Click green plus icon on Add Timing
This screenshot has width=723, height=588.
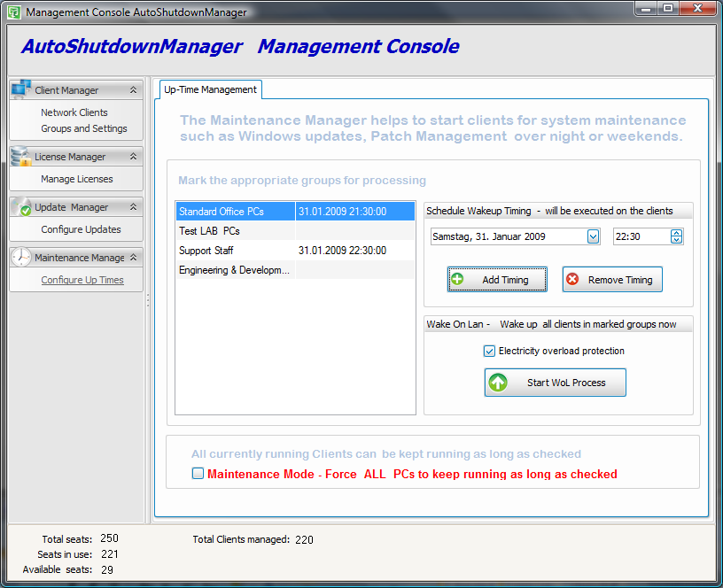(457, 279)
